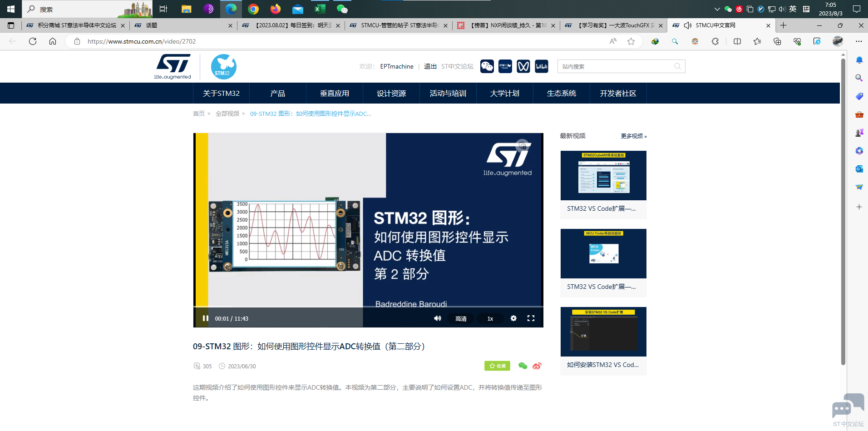The width and height of the screenshot is (868, 431).
Task: Seek using the video progress bar
Action: point(368,307)
